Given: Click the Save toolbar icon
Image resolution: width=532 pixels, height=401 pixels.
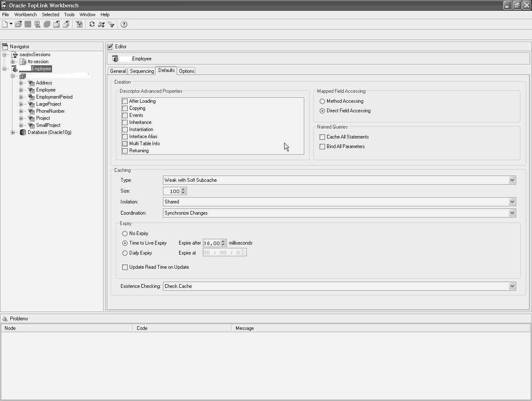Looking at the screenshot, I should point(28,24).
